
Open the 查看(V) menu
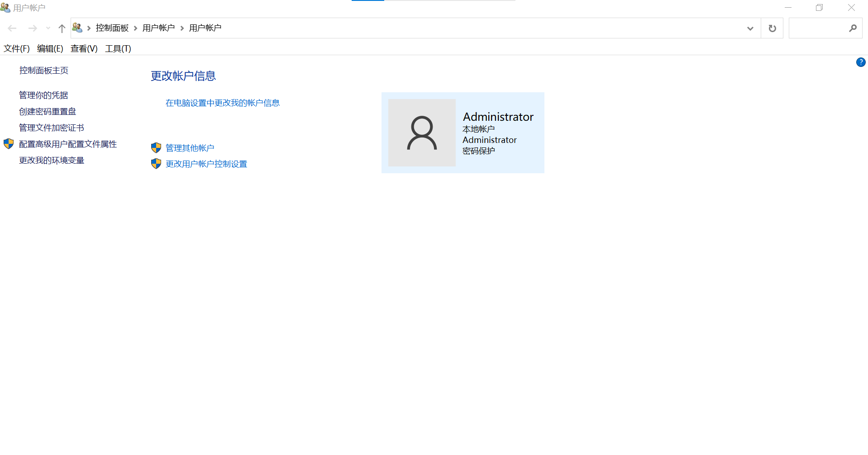pyautogui.click(x=84, y=48)
